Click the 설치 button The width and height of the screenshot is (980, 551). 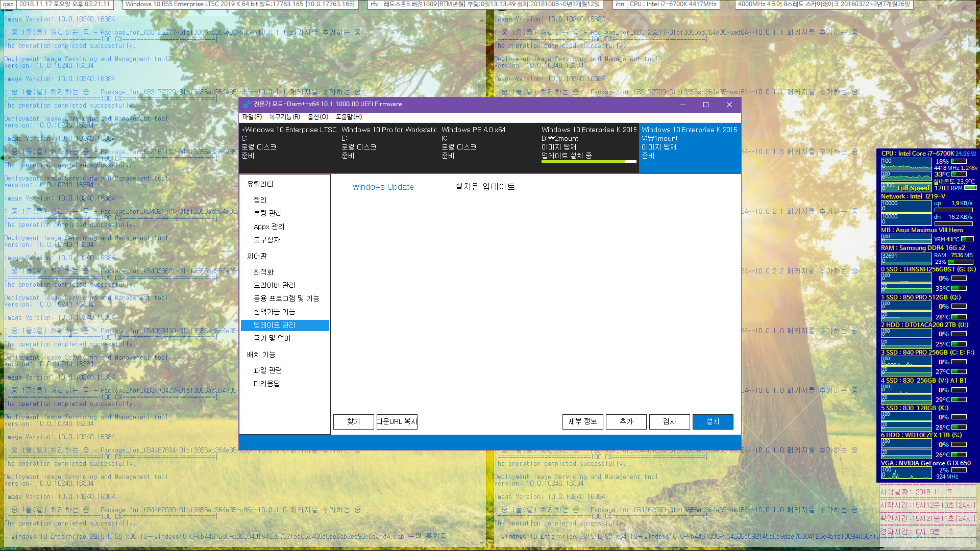click(712, 421)
